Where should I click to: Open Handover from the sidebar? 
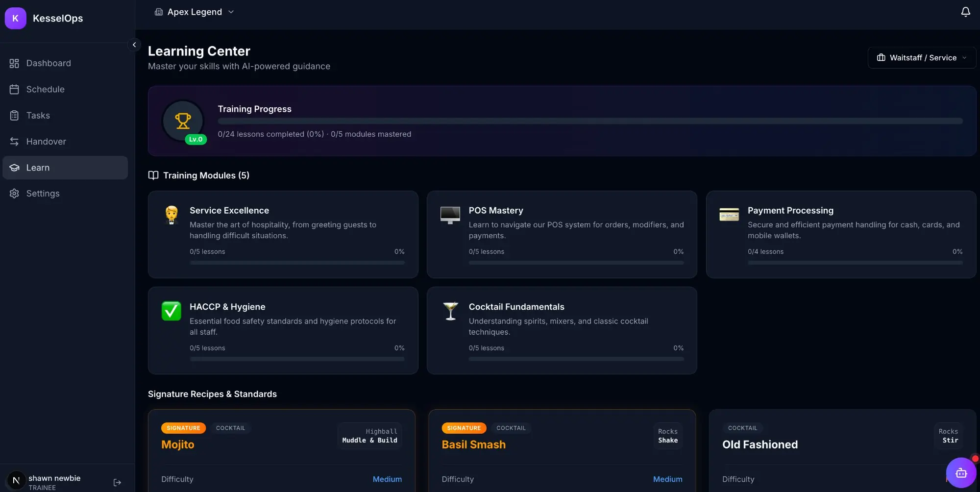pos(46,142)
